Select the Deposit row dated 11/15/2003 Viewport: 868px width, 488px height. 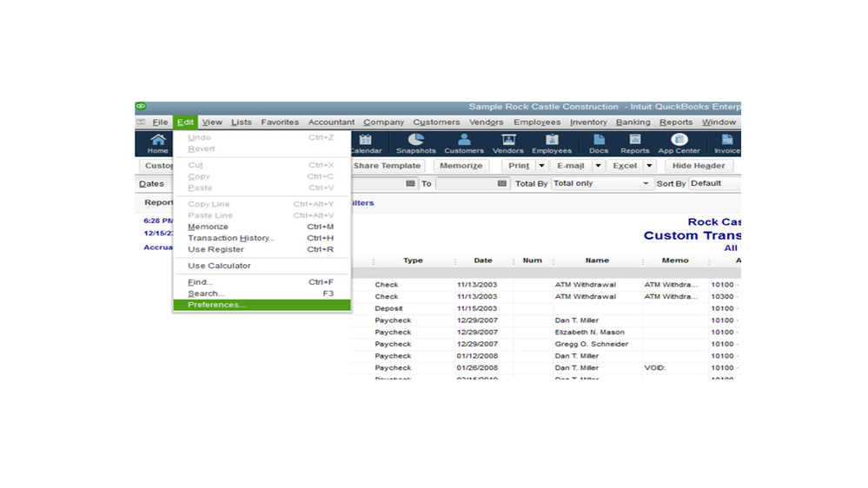click(546, 309)
